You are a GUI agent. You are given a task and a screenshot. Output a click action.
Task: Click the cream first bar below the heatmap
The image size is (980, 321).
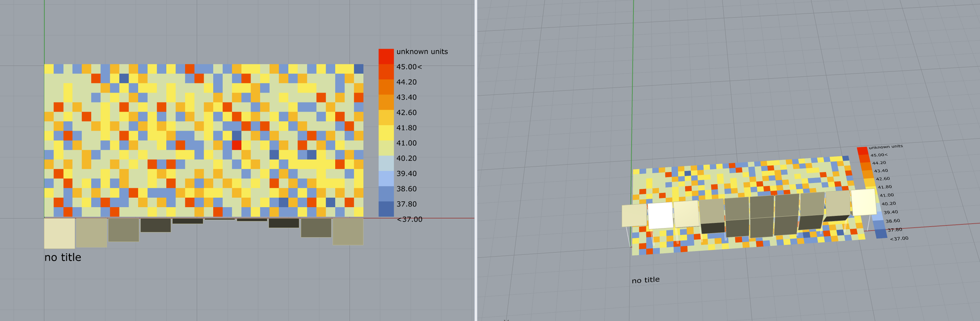tap(59, 233)
